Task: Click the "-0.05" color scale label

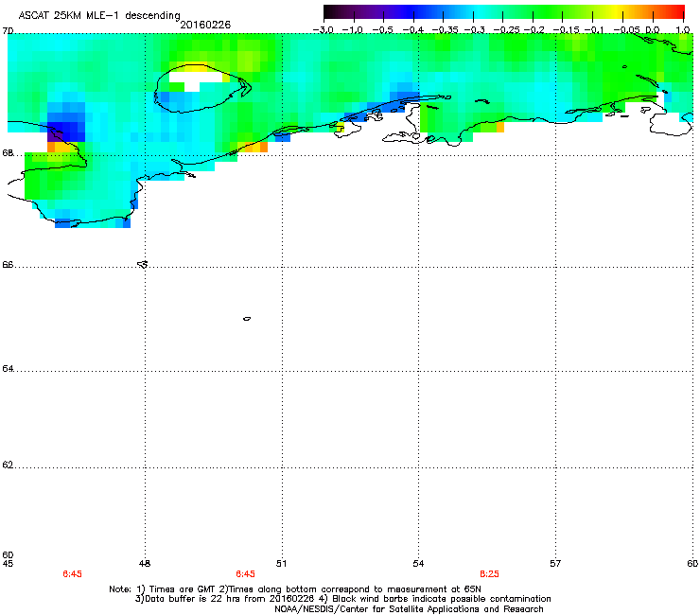Action: (x=627, y=30)
